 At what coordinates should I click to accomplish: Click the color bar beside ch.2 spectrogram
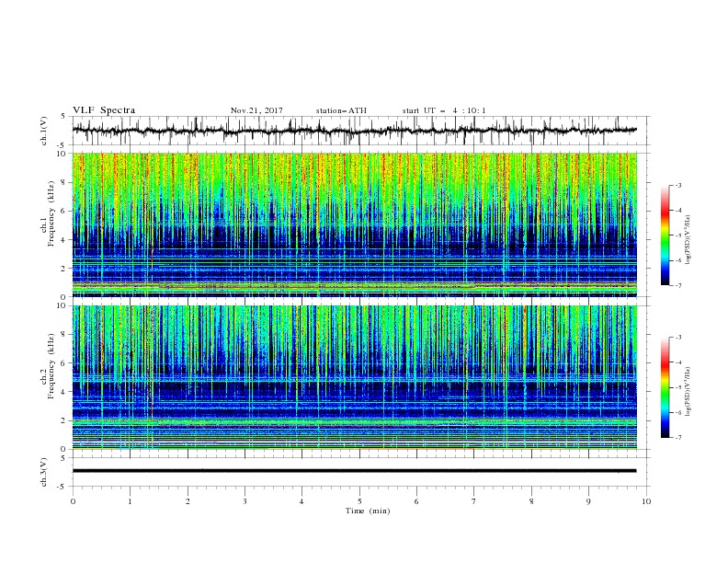click(x=665, y=387)
